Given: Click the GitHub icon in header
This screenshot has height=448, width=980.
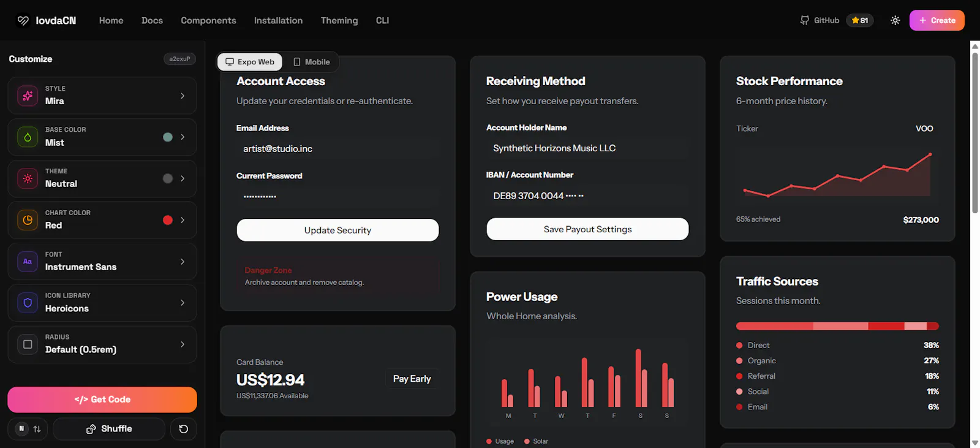Looking at the screenshot, I should (x=804, y=20).
